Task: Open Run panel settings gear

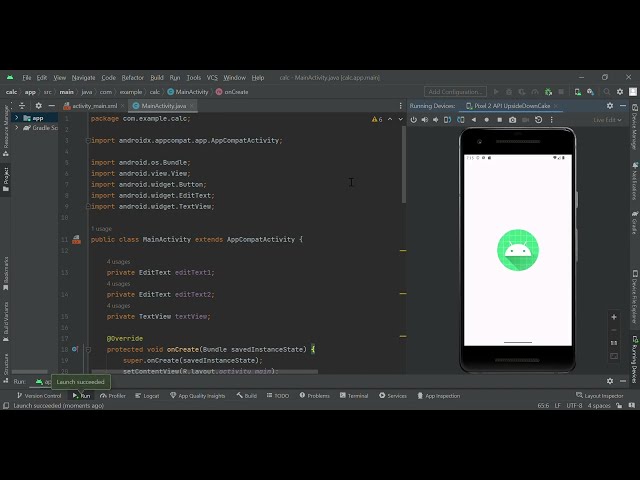Action: 610,381
